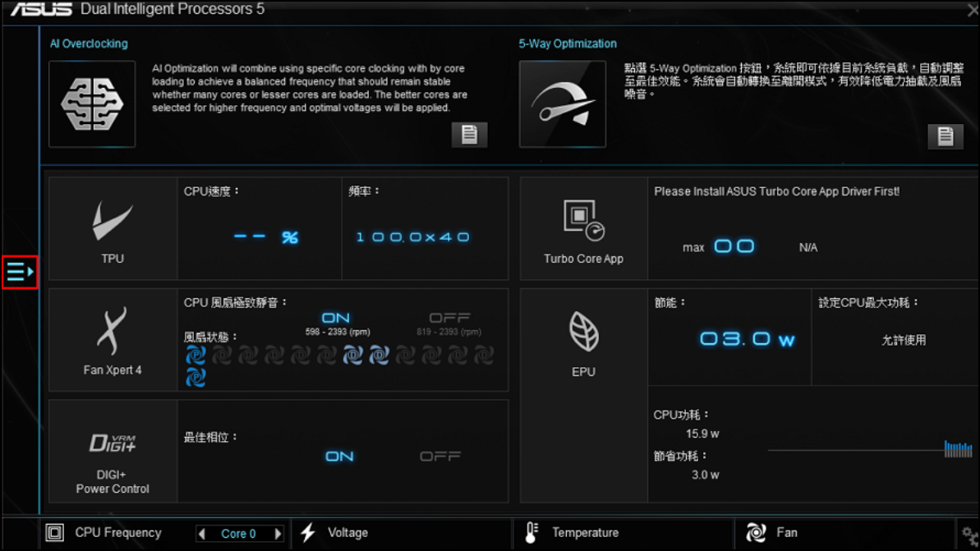Click the 100.0x40 frequency value
The width and height of the screenshot is (980, 551).
click(x=412, y=237)
